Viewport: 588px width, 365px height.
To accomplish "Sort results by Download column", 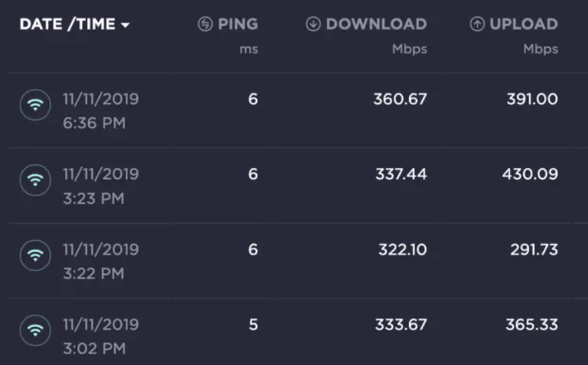I will click(x=376, y=24).
